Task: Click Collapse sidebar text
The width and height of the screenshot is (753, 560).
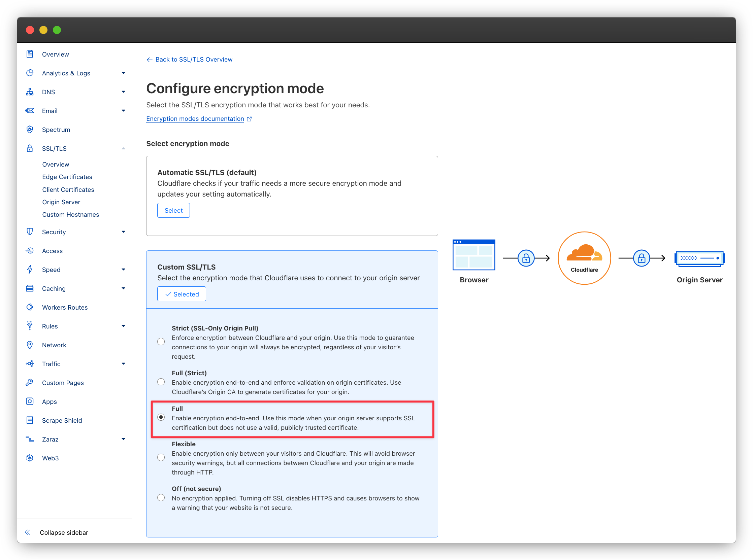Action: (x=64, y=532)
